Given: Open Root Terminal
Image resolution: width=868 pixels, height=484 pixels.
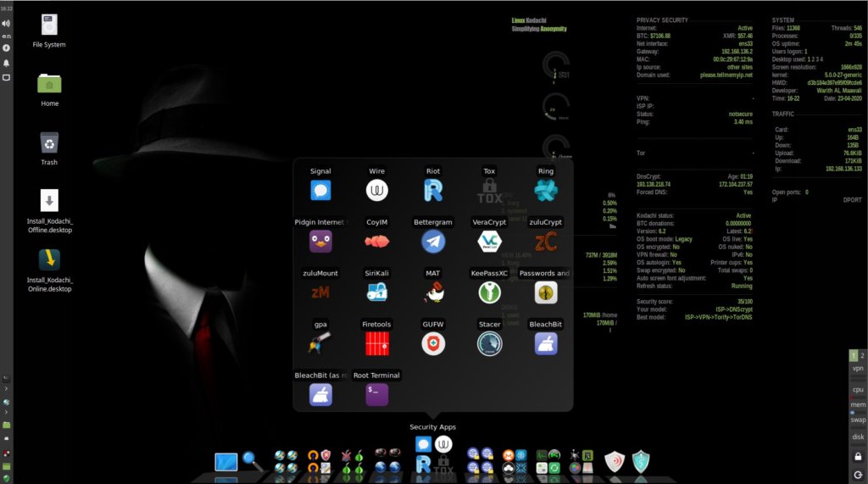Looking at the screenshot, I should pyautogui.click(x=376, y=394).
